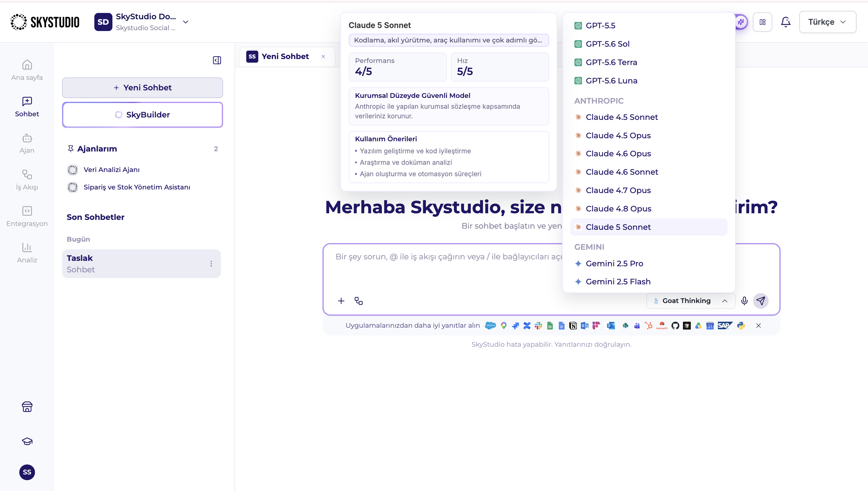Viewport: 868px width, 491px height.
Task: Open the graduation cap learning icon
Action: [x=27, y=441]
